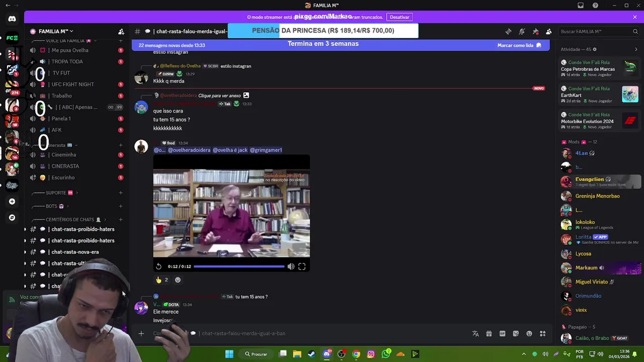Click activity settings gear next to Atividade
644x362 pixels.
(595, 49)
